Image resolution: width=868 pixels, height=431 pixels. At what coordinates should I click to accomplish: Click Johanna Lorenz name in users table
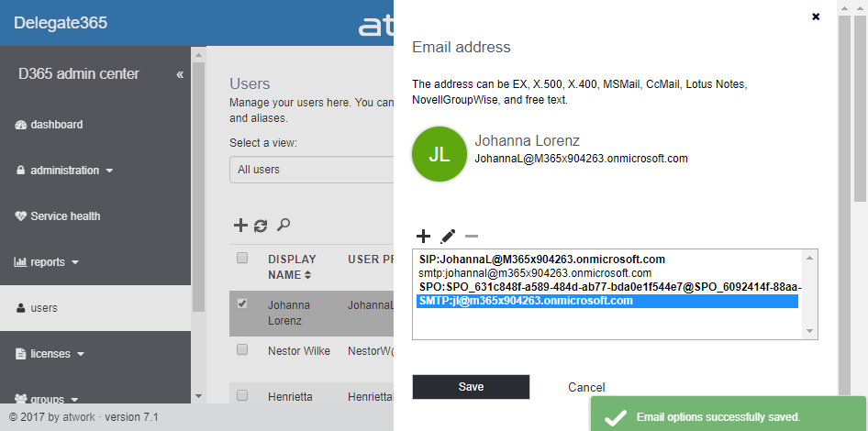(x=289, y=313)
